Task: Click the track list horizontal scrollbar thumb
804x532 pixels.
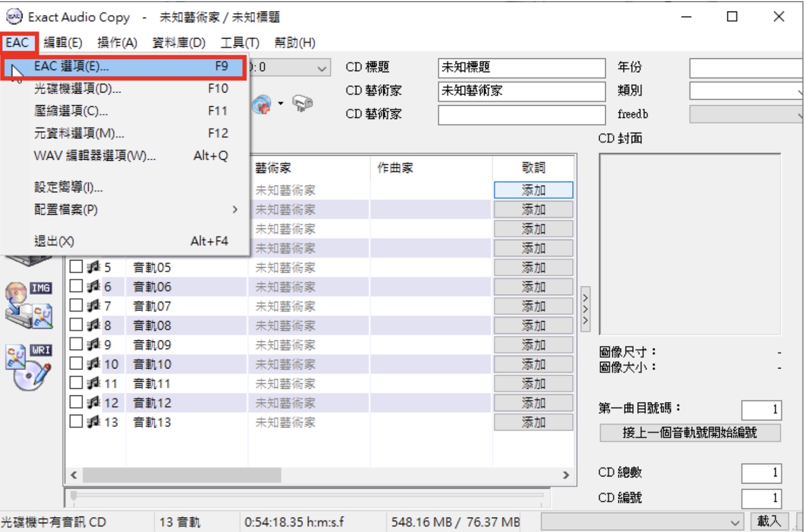Action: [x=182, y=475]
